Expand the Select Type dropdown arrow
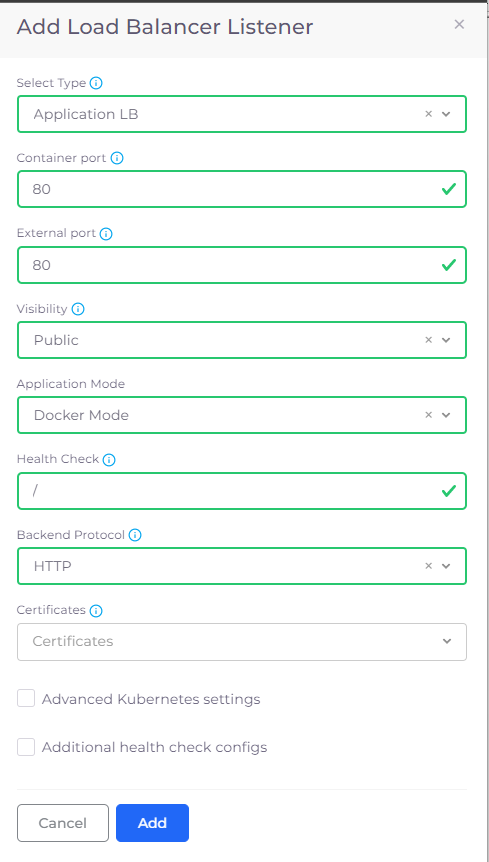This screenshot has width=489, height=862. [446, 114]
